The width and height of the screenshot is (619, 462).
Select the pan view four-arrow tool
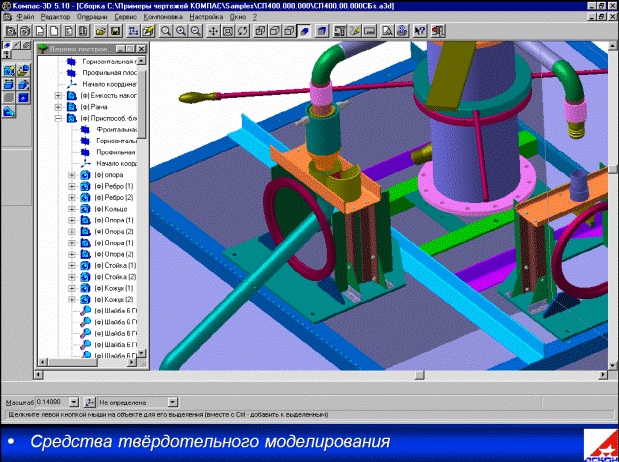[x=213, y=31]
